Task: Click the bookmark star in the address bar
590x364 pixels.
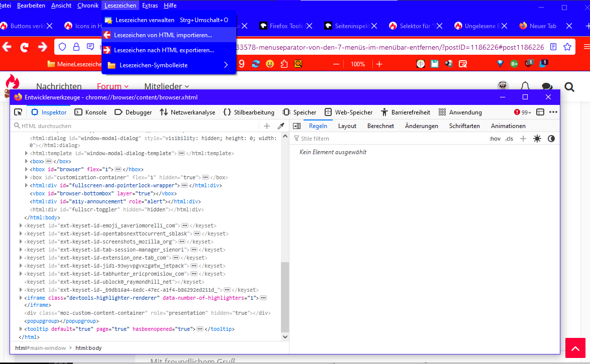Action: click(567, 47)
